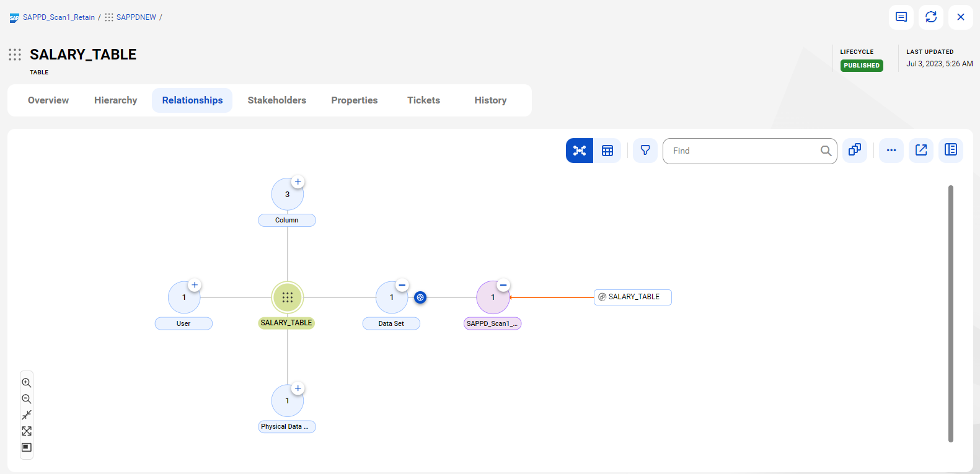Click the PUBLISHED lifecycle badge
This screenshot has width=980, height=474.
click(862, 66)
